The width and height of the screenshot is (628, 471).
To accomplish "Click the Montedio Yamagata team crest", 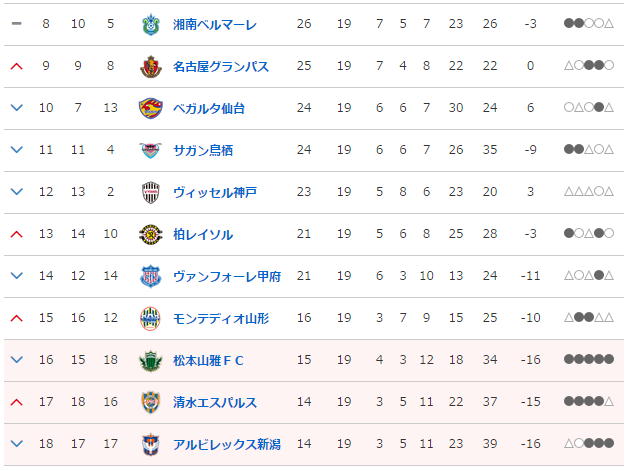I will [150, 318].
